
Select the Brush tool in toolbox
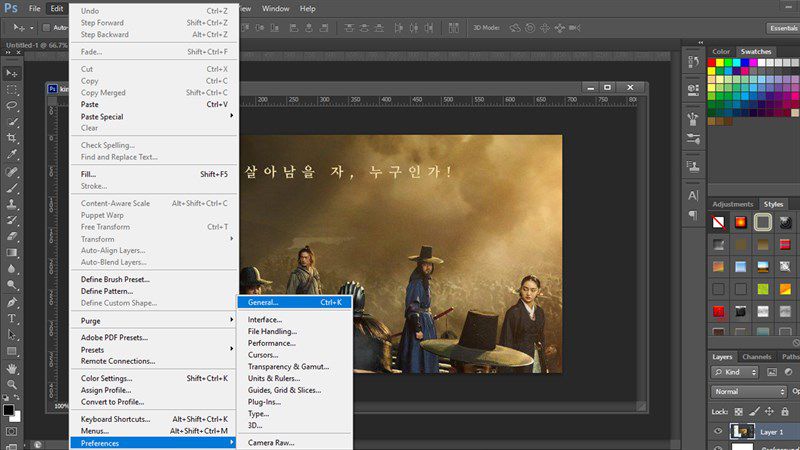[11, 188]
